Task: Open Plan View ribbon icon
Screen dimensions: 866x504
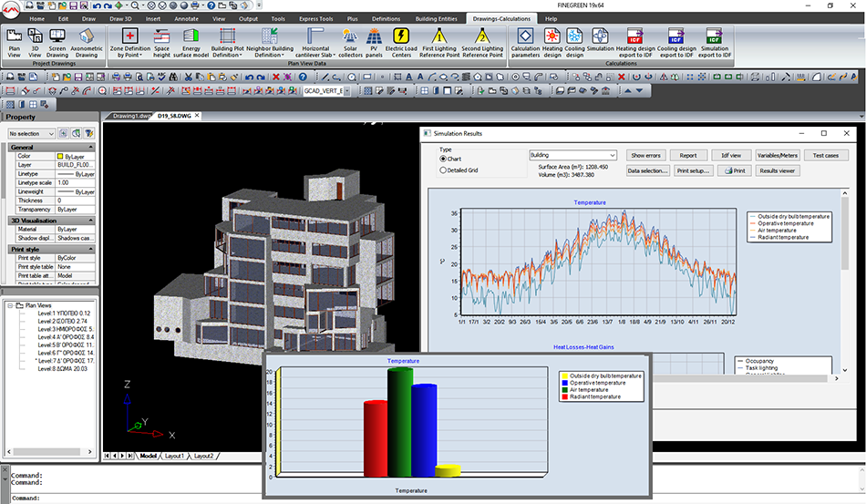Action: coord(14,43)
